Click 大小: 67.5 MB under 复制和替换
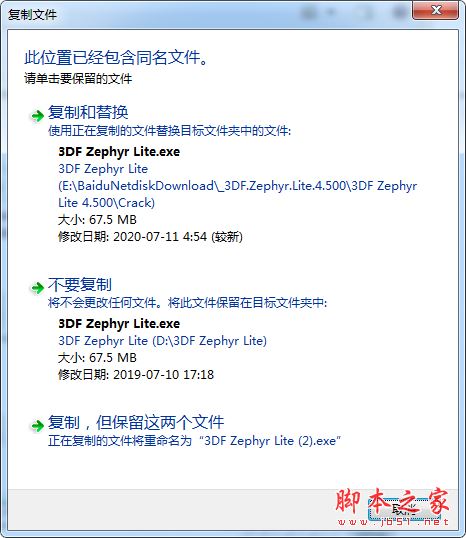 pyautogui.click(x=97, y=220)
